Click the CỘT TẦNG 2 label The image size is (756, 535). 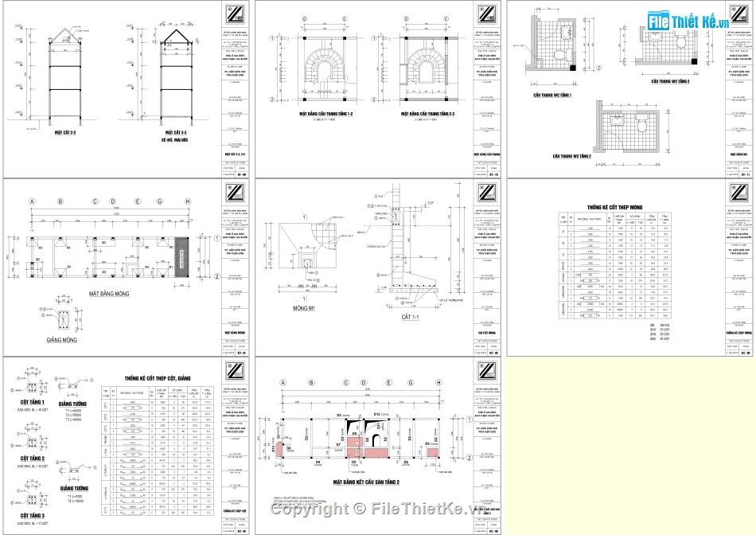33,459
